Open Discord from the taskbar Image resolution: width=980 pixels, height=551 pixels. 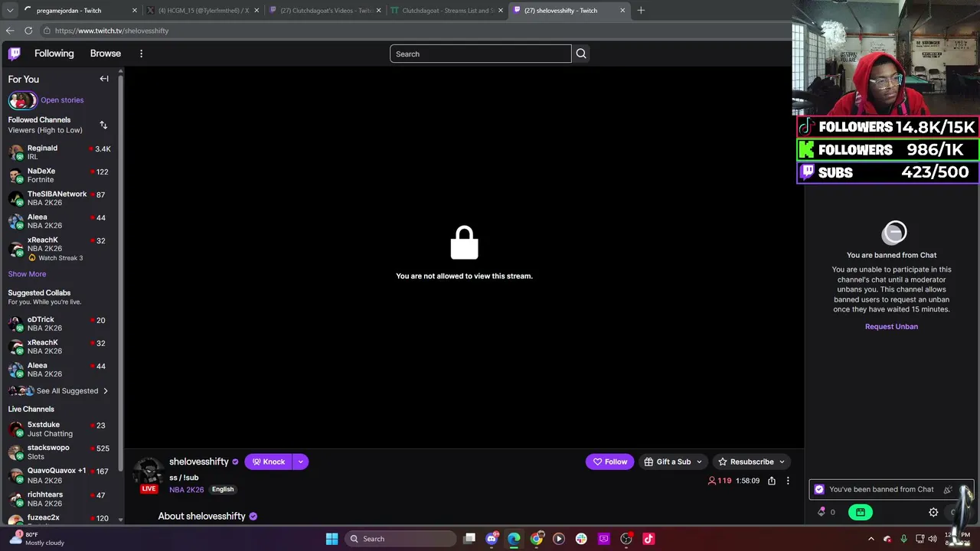pyautogui.click(x=492, y=539)
